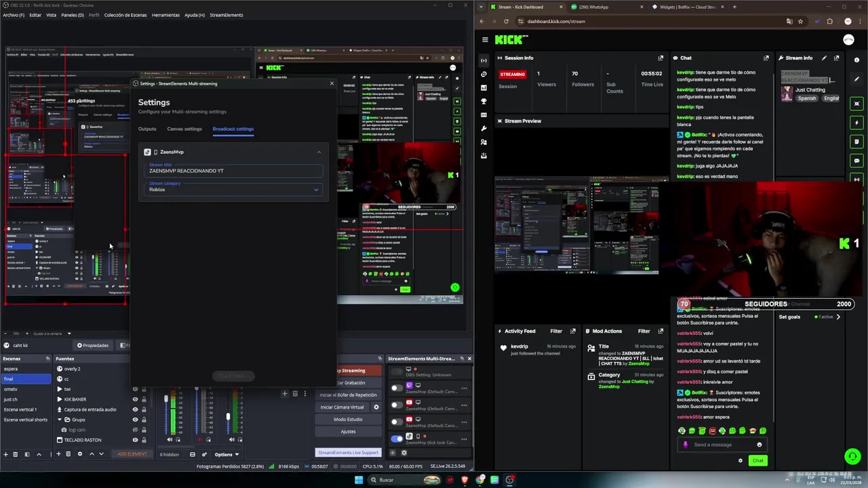
Task: Open the Kick sidebar hamburger menu
Action: (x=485, y=40)
